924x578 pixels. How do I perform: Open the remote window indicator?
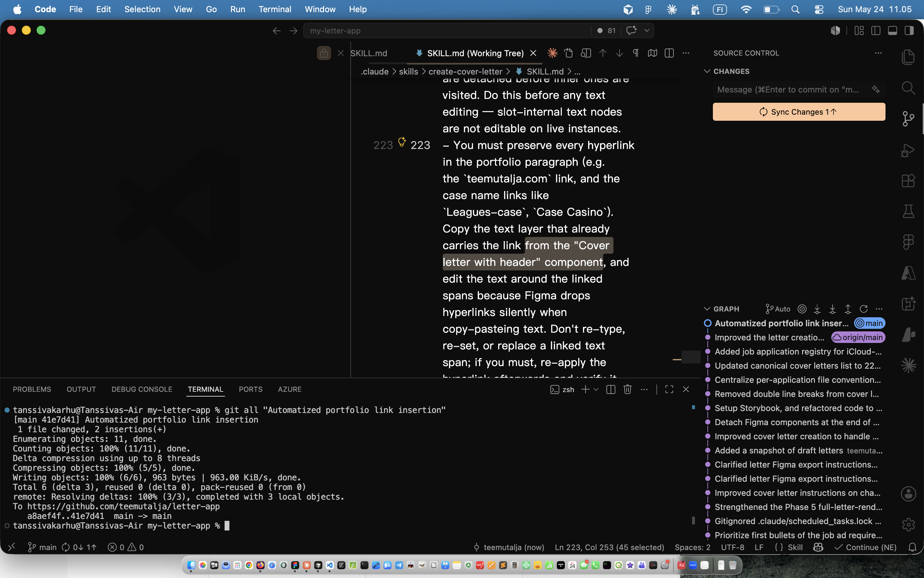12,547
